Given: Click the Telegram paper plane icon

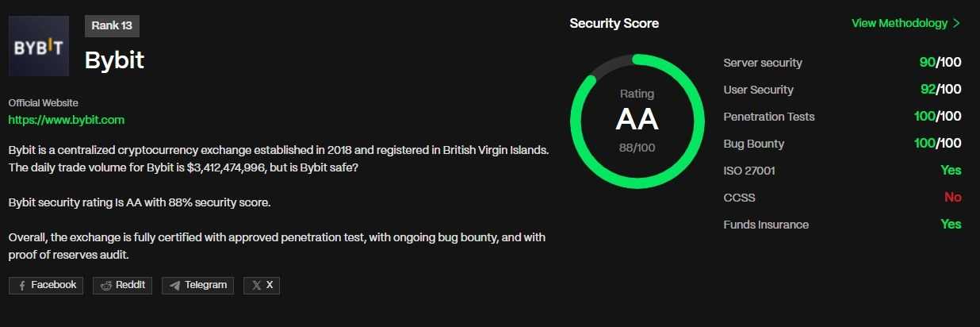Looking at the screenshot, I should click(x=174, y=286).
